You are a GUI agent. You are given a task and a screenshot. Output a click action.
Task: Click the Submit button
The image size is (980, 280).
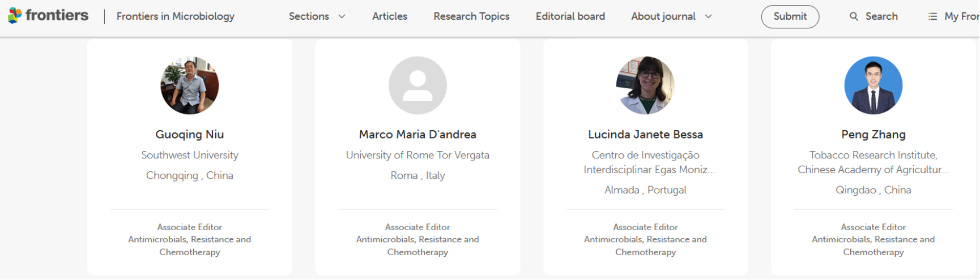(x=790, y=16)
